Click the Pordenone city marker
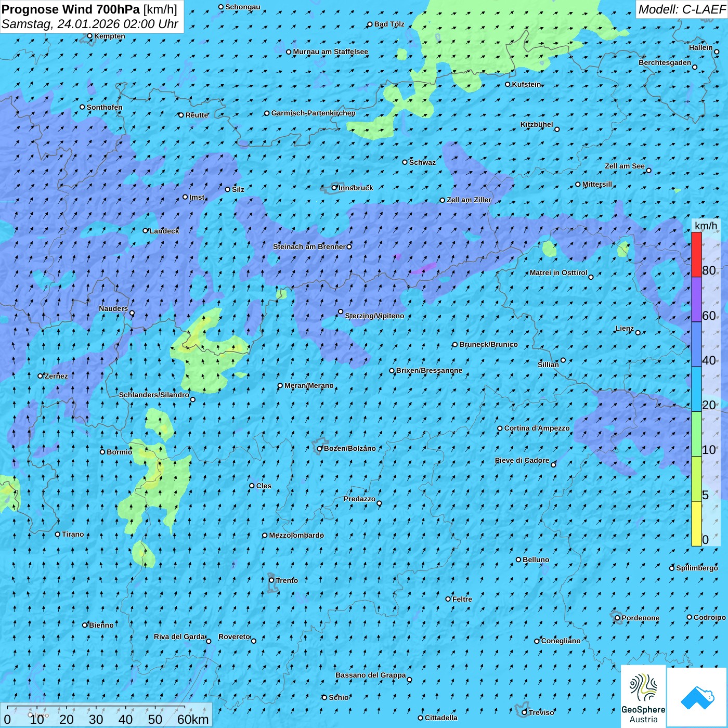This screenshot has width=728, height=728. coord(617,618)
